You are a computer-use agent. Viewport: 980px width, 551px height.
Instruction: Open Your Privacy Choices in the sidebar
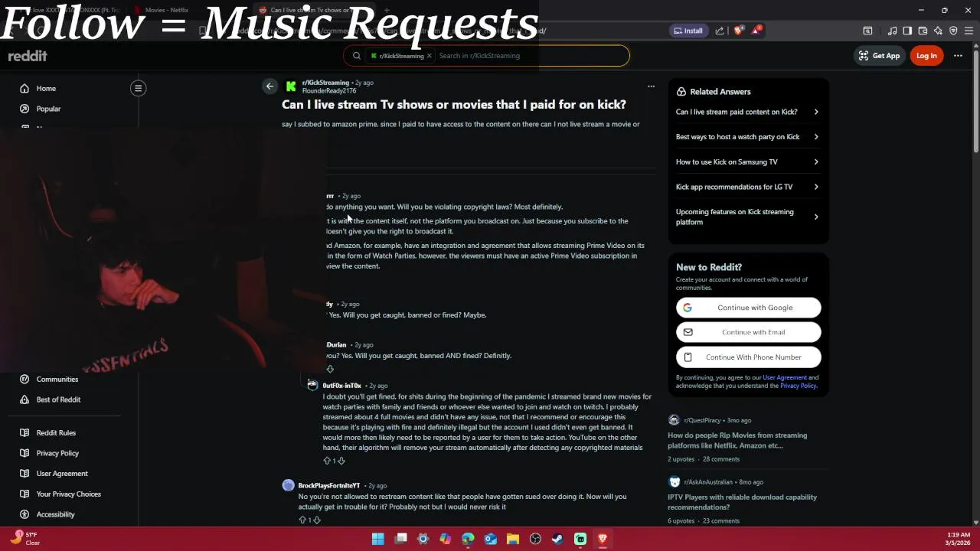68,494
